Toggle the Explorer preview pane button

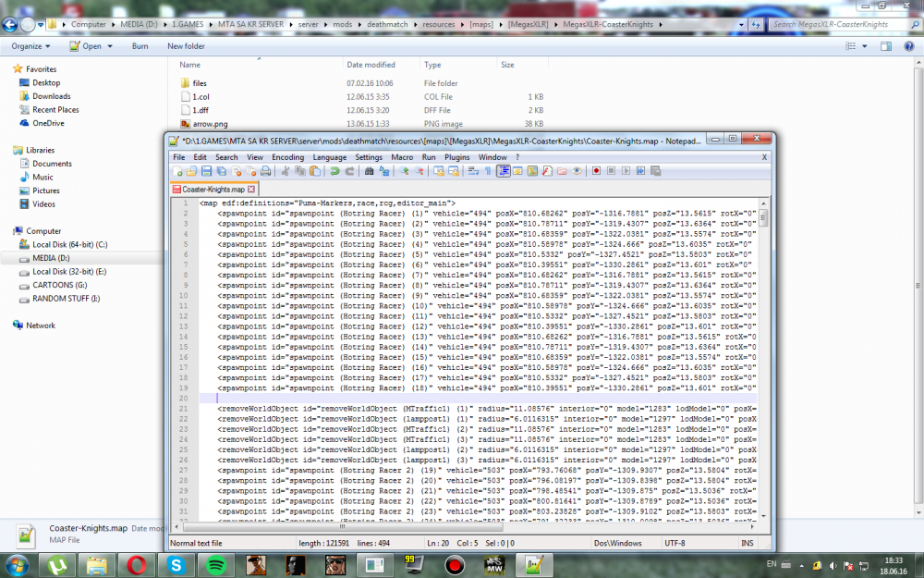(885, 45)
